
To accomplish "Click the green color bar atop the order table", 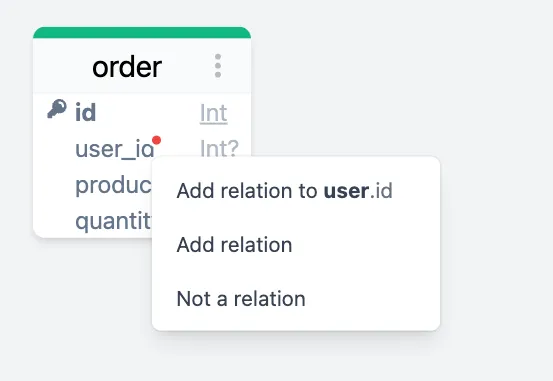I will [x=142, y=32].
